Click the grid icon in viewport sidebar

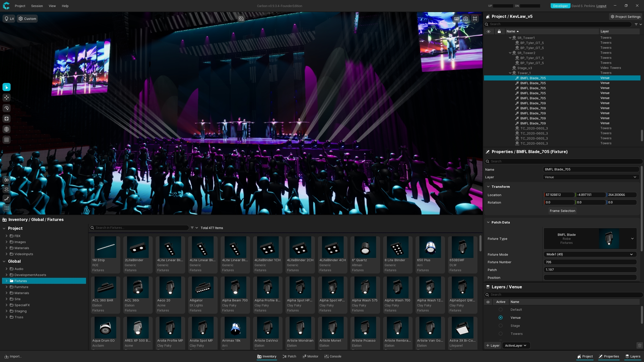click(x=7, y=140)
